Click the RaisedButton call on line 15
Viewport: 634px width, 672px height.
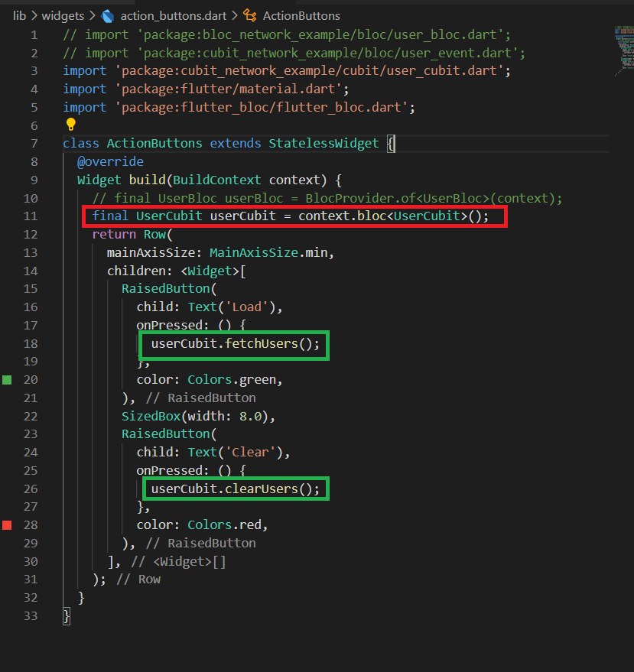click(169, 289)
